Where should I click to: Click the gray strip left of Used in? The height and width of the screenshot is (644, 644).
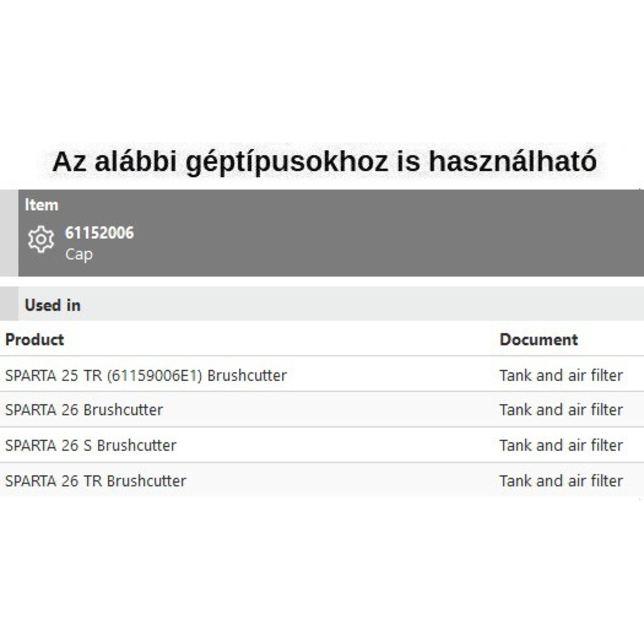[x=9, y=304]
